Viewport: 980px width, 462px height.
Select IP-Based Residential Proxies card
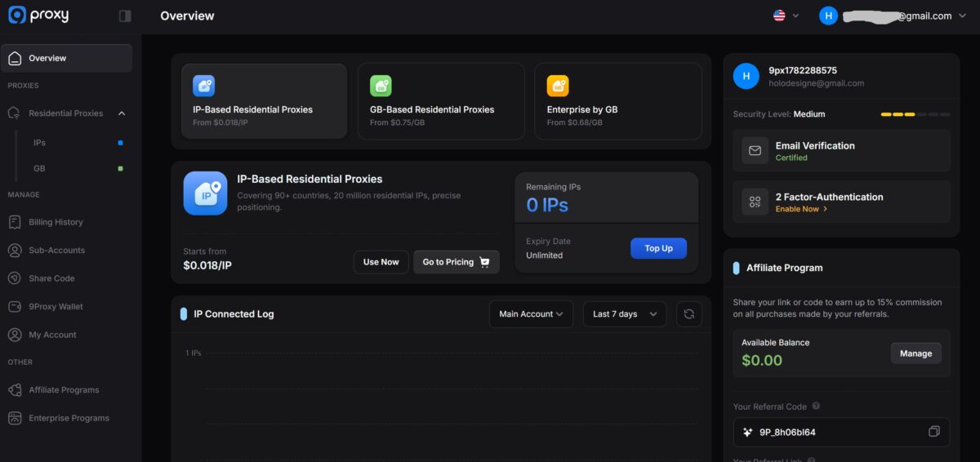264,102
